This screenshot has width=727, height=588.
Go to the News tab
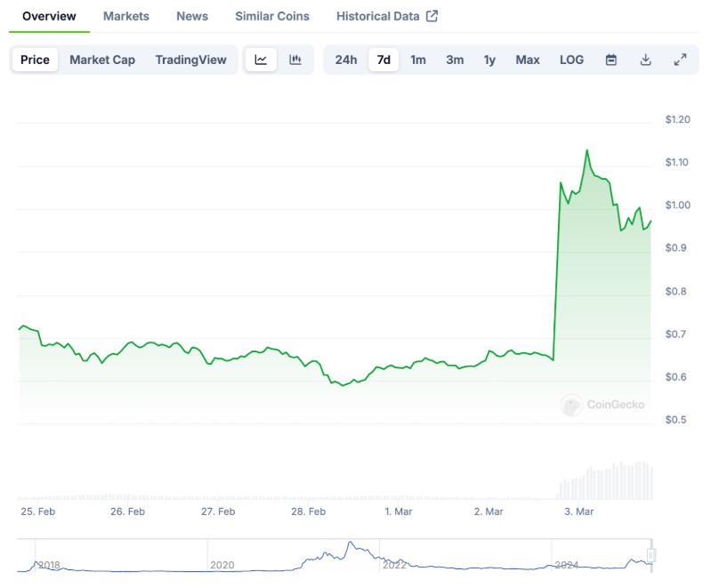tap(192, 16)
